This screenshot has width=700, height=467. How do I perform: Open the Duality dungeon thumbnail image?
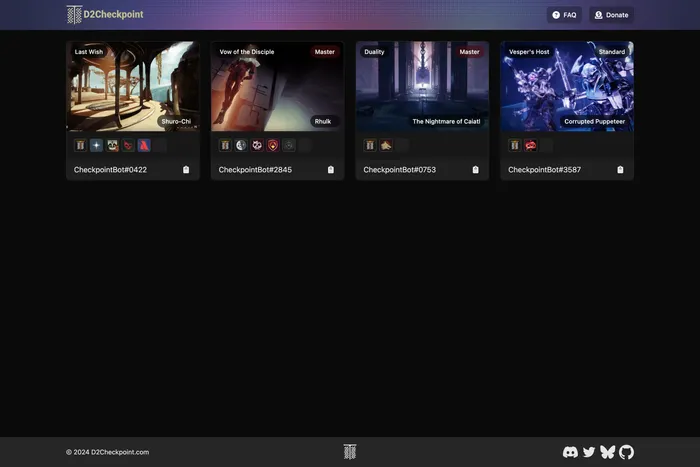tap(422, 86)
